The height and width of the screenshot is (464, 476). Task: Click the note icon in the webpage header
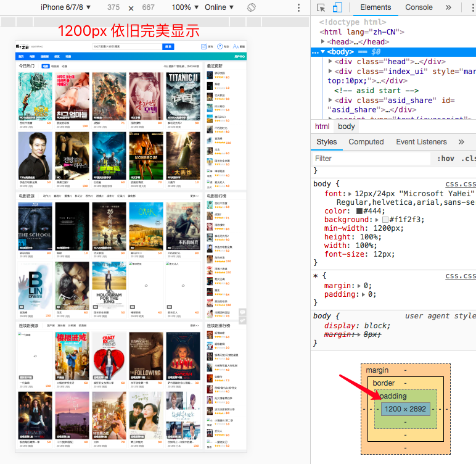click(203, 46)
